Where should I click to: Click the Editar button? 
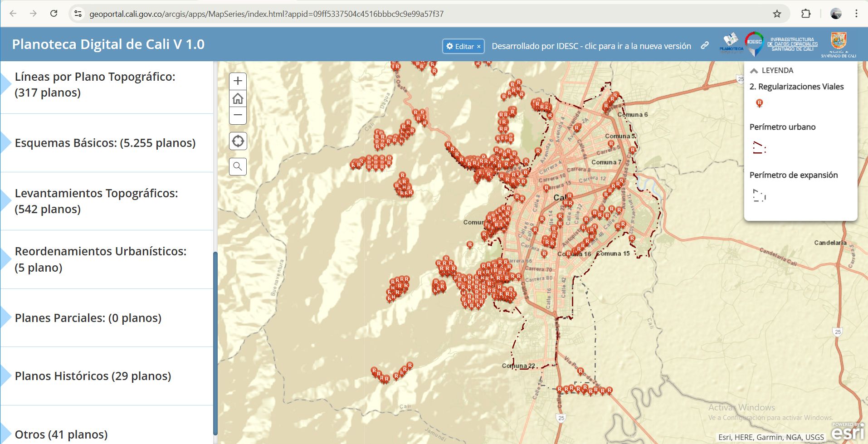pyautogui.click(x=460, y=46)
